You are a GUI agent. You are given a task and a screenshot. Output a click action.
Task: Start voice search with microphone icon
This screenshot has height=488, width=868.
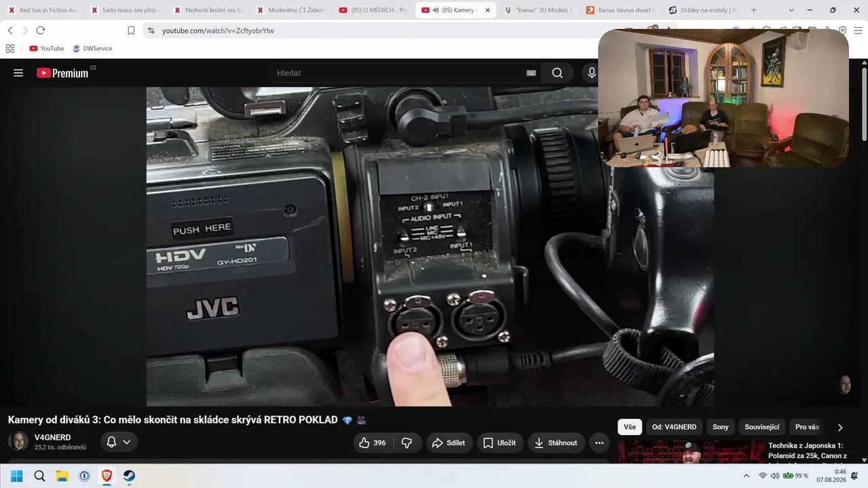pos(591,73)
